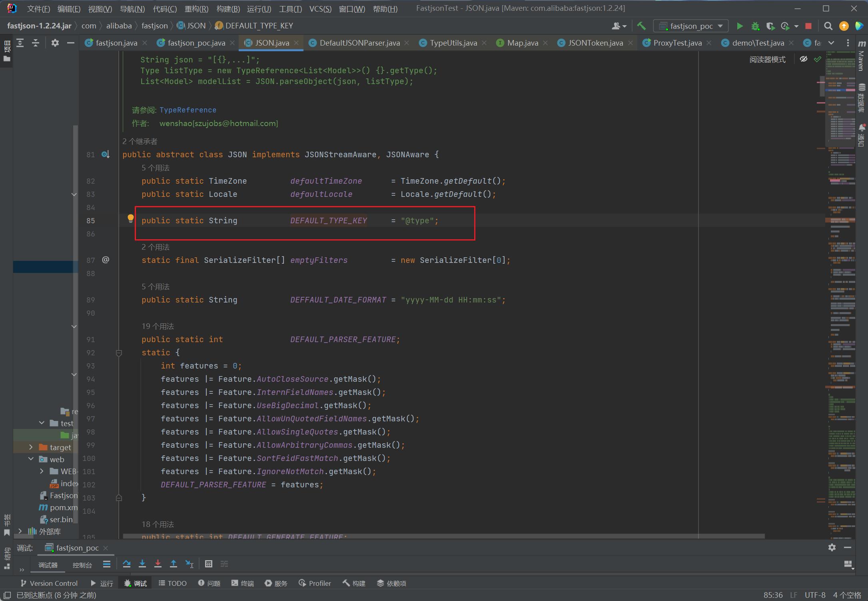Start debugging with the bug icon
The width and height of the screenshot is (868, 601).
coord(755,26)
